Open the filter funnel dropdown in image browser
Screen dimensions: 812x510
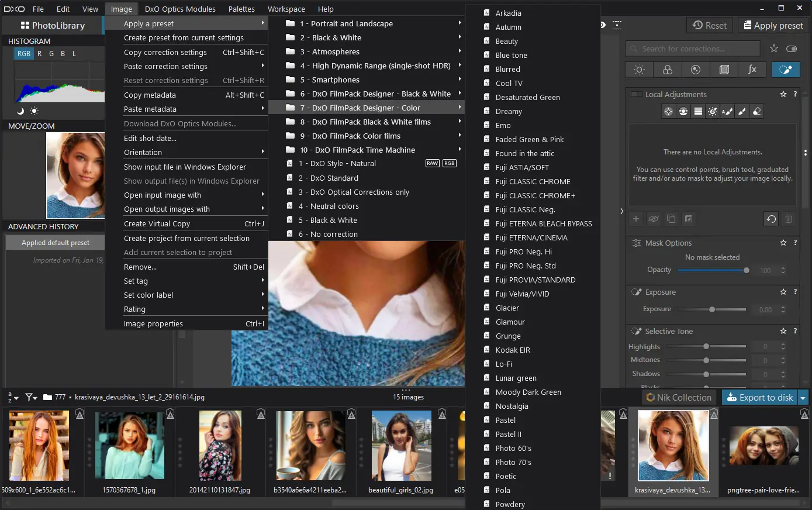click(x=31, y=397)
